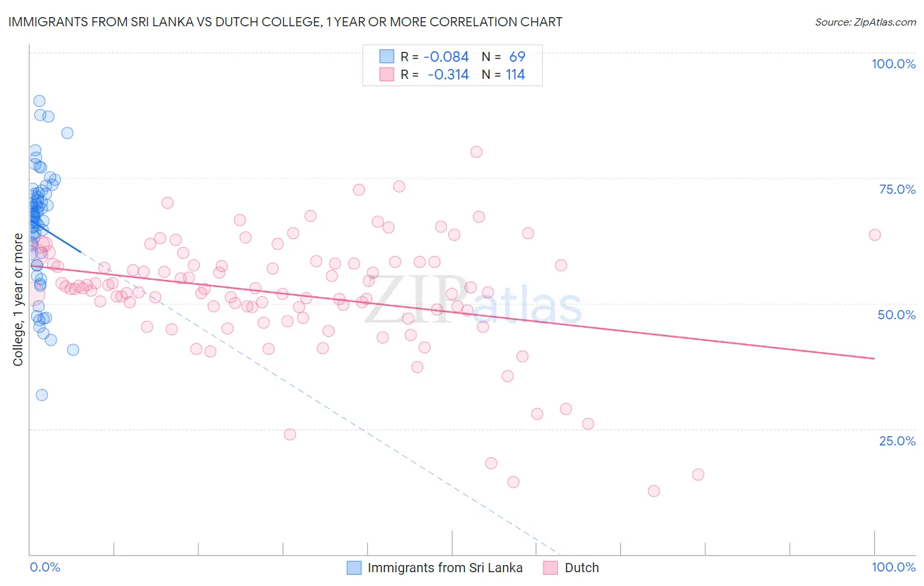The width and height of the screenshot is (924, 586).
Task: Click the 25.0% y-axis label
Action: pyautogui.click(x=897, y=441)
